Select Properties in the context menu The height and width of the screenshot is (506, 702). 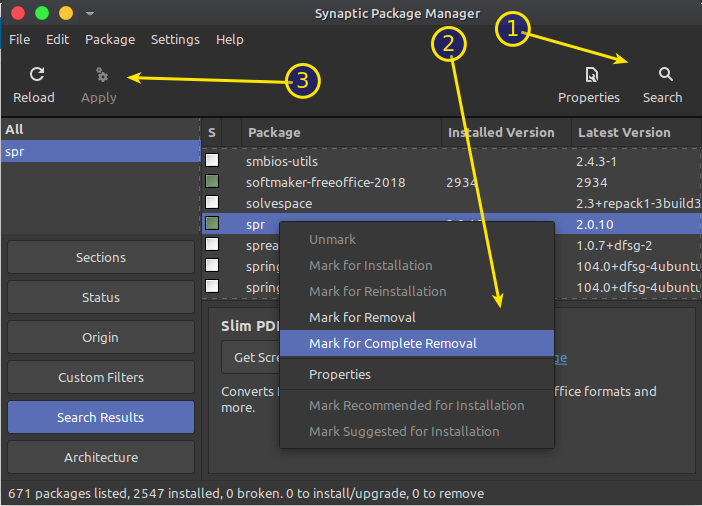pos(417,374)
